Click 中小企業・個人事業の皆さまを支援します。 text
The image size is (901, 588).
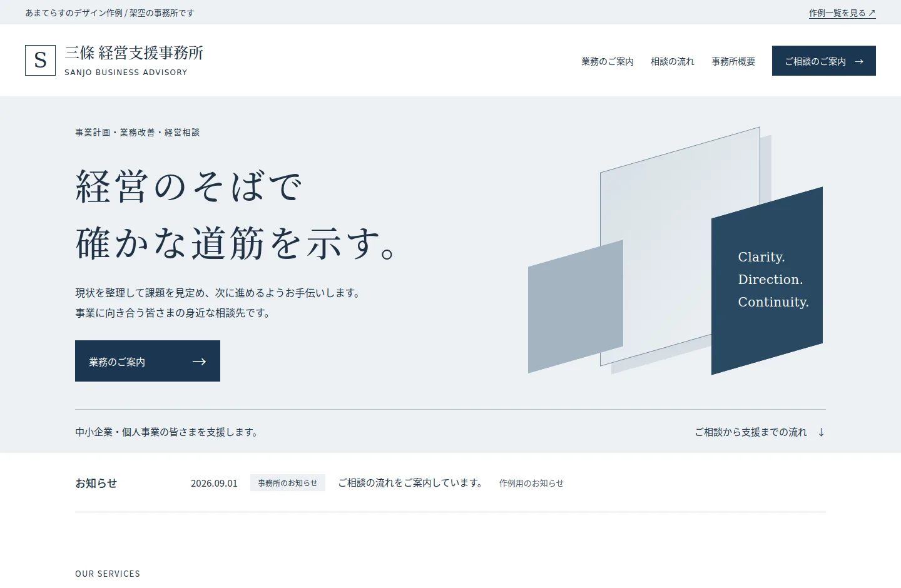coord(167,432)
